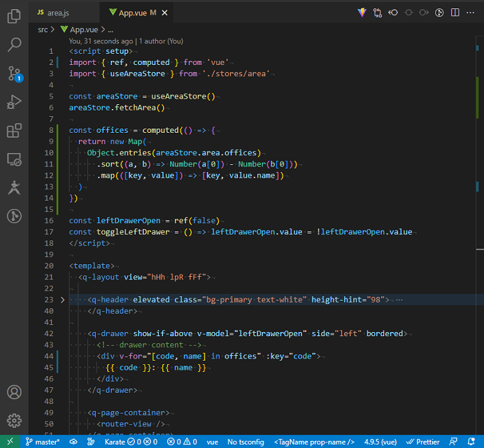Click line number 8 in the gutter

click(x=51, y=130)
